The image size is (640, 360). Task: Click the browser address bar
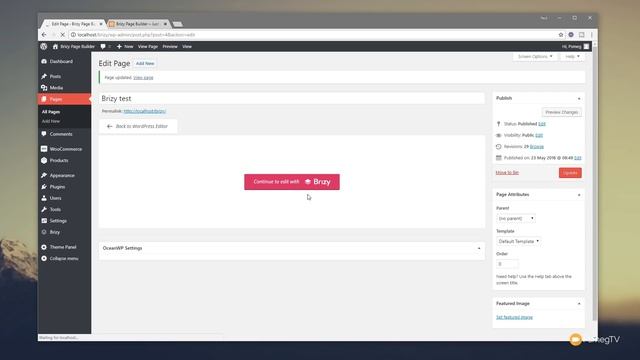click(x=313, y=35)
